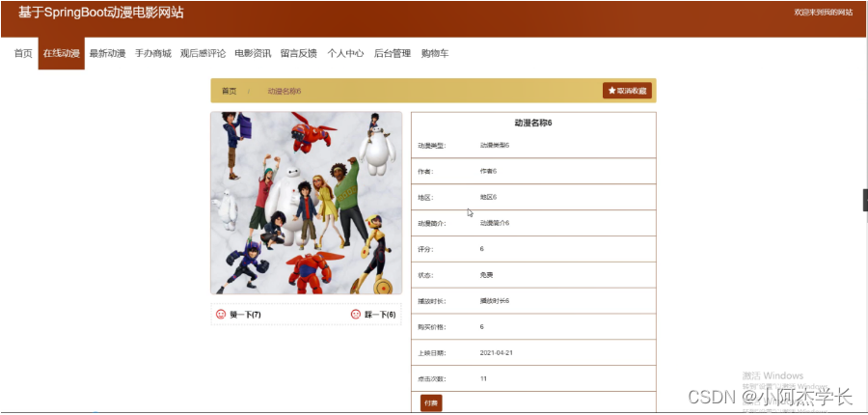Click the smiley icon beside 赞一下
Screen dimensions: 868x415
pyautogui.click(x=220, y=315)
